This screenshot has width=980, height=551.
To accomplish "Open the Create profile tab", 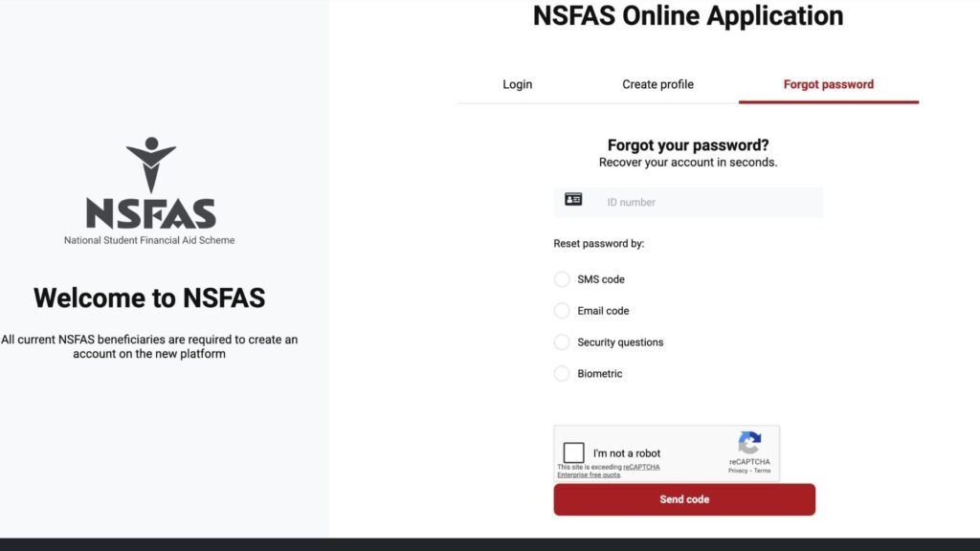I will pos(657,84).
